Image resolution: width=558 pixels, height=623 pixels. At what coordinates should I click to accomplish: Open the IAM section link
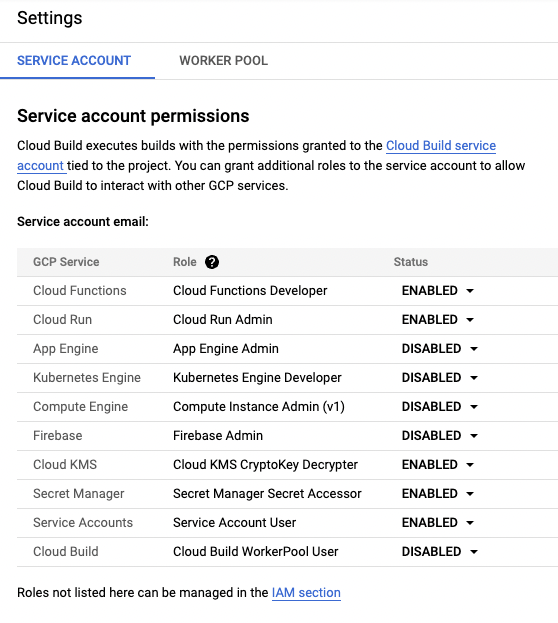tap(306, 592)
